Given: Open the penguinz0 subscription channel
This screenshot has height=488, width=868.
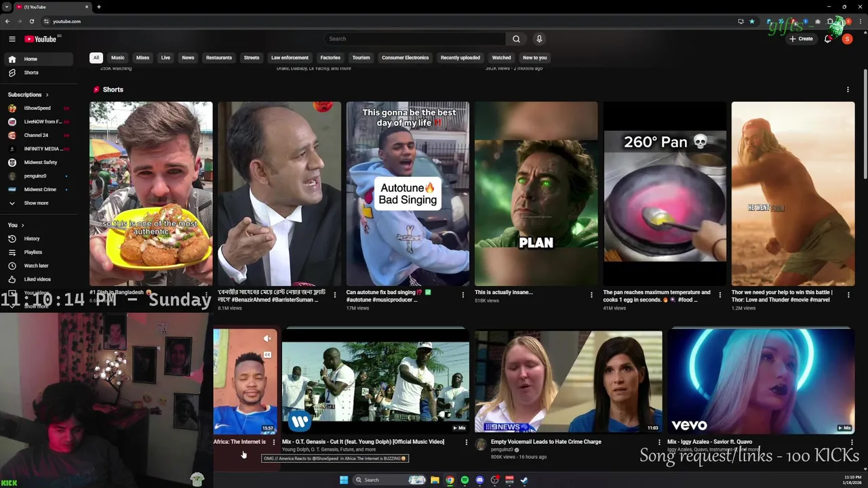Looking at the screenshot, I should pos(38,176).
